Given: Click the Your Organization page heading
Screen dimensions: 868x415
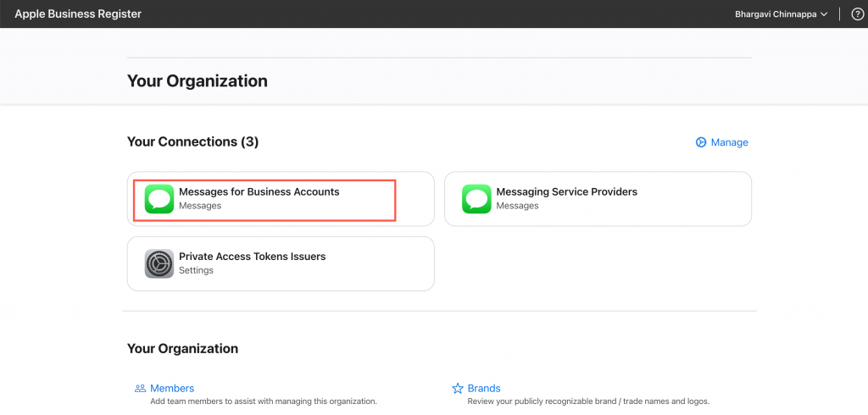Looking at the screenshot, I should (197, 80).
